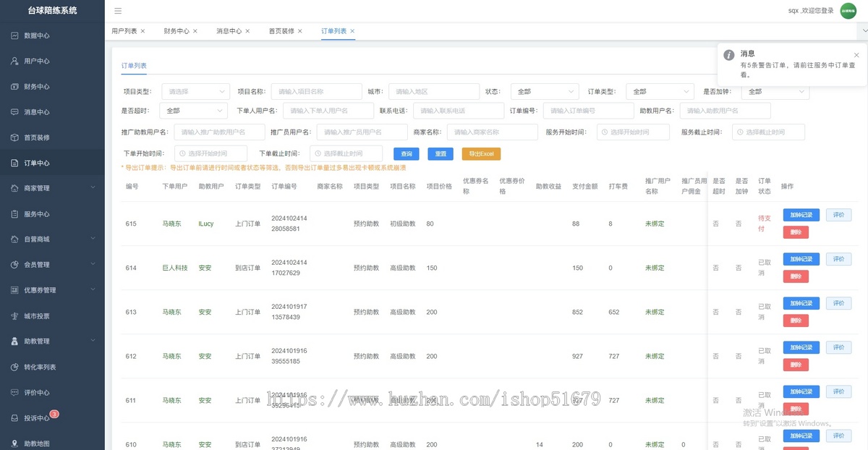Screen dimensions: 868x450
Task: Toggle the sidebar collapse hamburger icon
Action: (118, 11)
